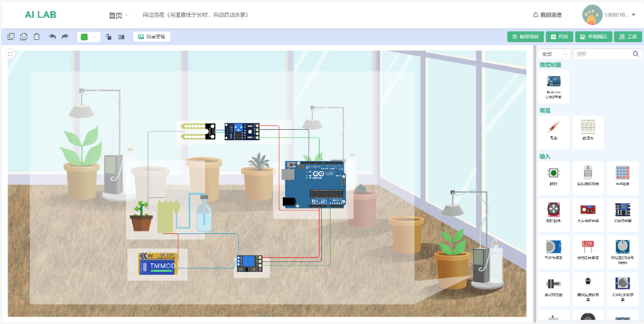Image resolution: width=644 pixels, height=324 pixels.
Task: Click the 开始模拟 start simulation button
Action: 594,37
